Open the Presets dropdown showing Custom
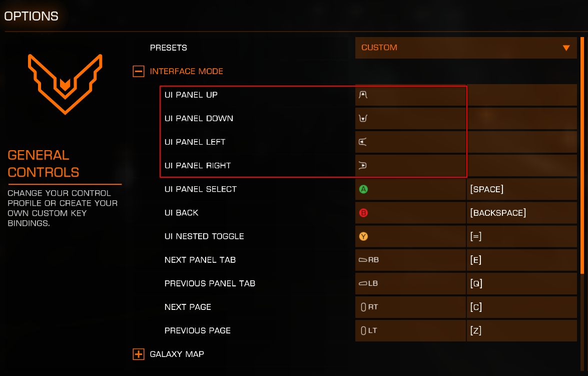The height and width of the screenshot is (376, 588). (466, 48)
